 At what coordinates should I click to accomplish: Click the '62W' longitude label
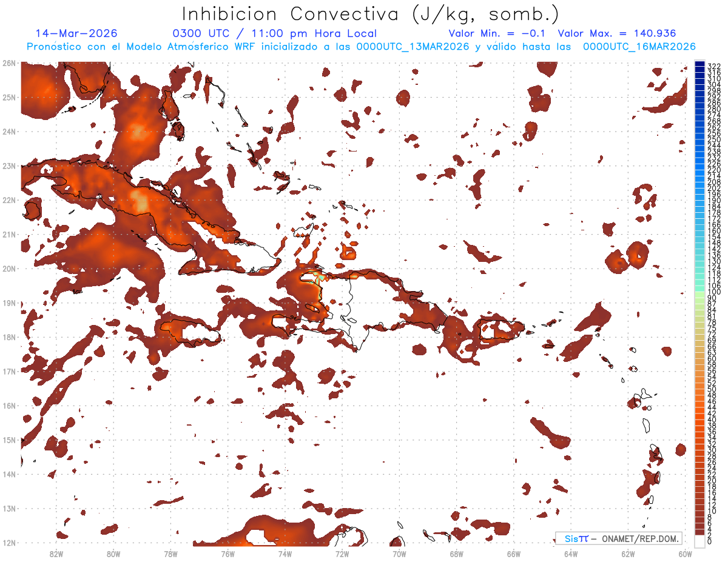pos(628,553)
